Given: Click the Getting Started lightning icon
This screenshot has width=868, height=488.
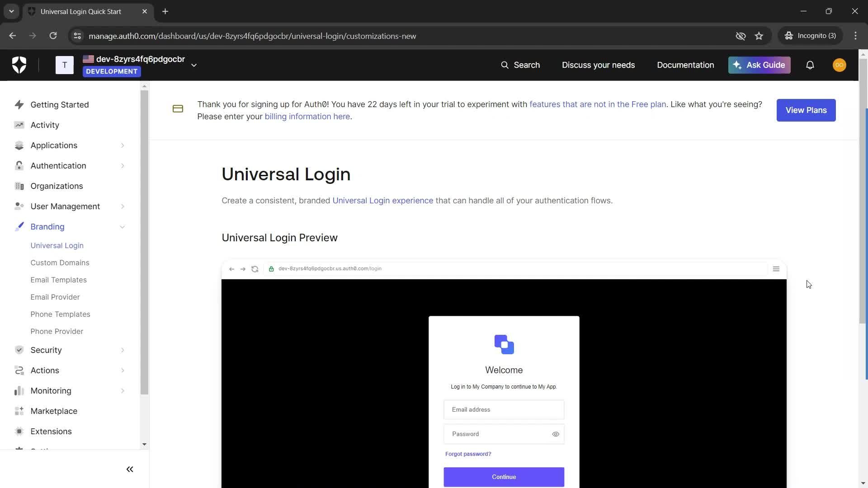Looking at the screenshot, I should (19, 105).
